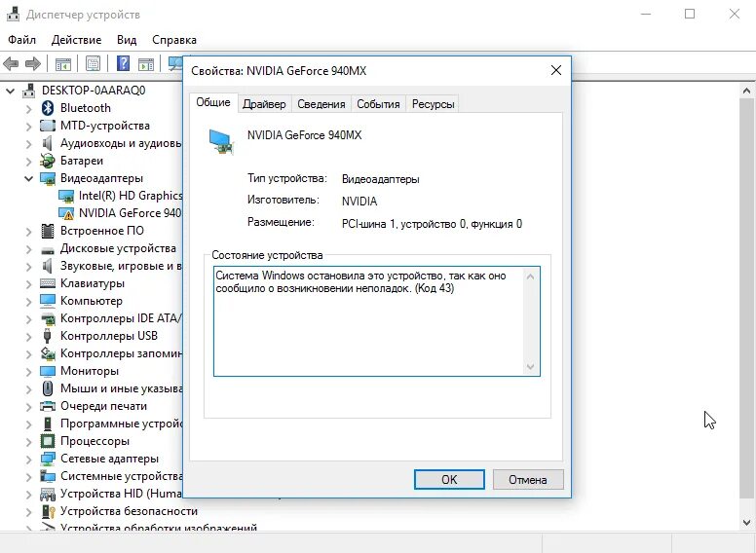Open the Справка menu
Screen dimensions: 756x553
point(174,40)
